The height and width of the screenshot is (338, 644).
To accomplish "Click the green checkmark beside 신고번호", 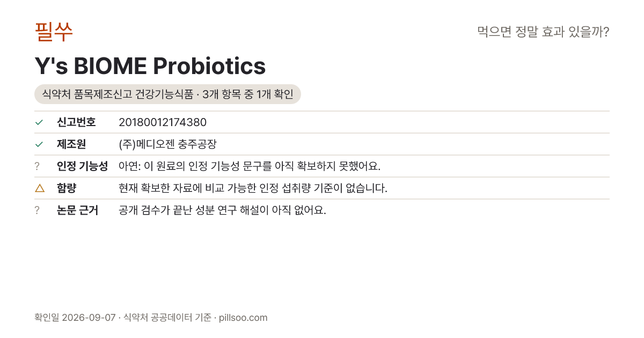I will point(39,122).
